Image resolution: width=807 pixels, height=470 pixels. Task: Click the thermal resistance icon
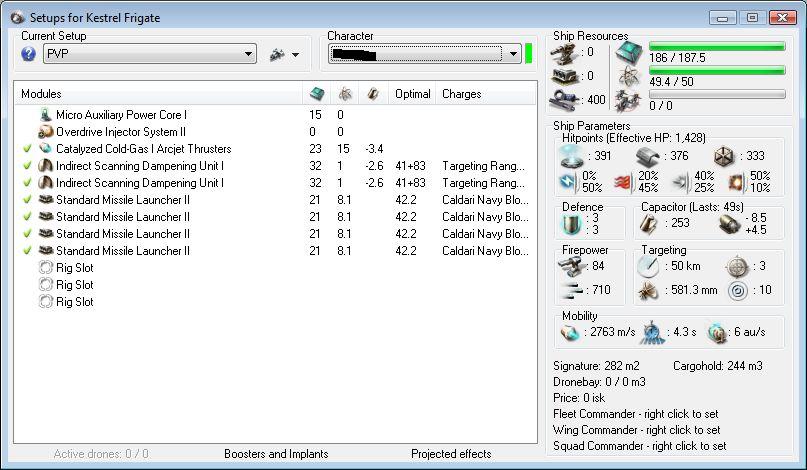pyautogui.click(x=624, y=182)
